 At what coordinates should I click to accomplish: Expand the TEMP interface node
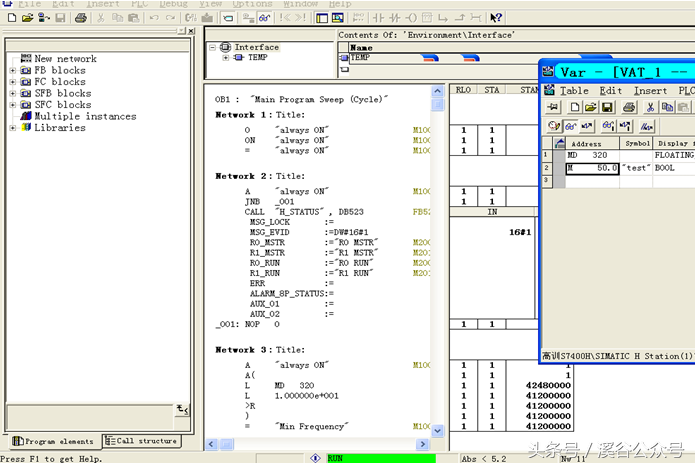pos(226,58)
